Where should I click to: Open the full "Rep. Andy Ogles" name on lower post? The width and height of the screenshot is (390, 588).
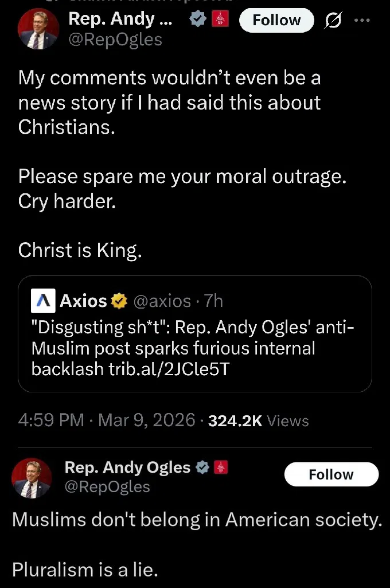(127, 468)
